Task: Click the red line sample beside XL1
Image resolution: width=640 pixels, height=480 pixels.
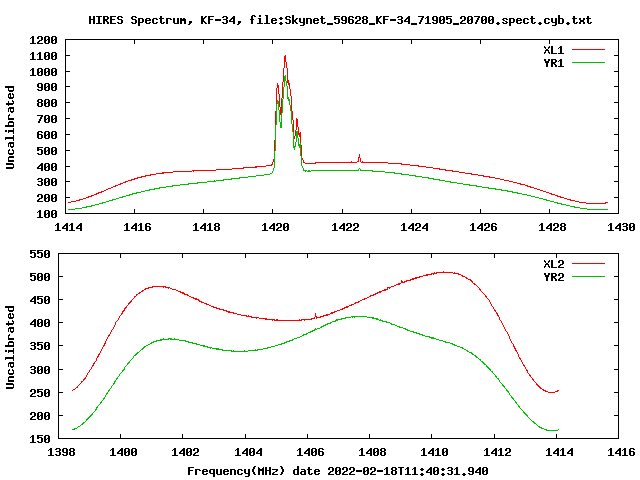Action: click(x=589, y=50)
